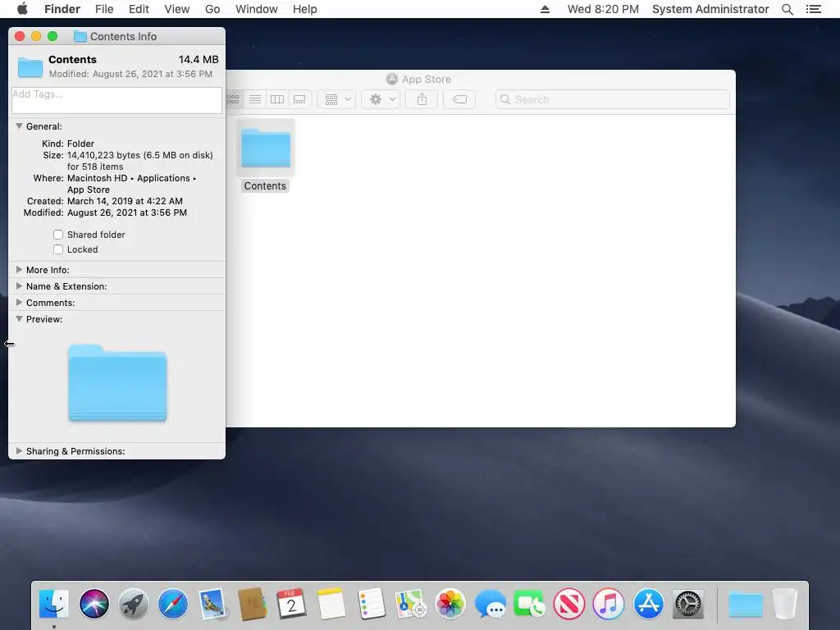Click the 'for 518 items' text

pyautogui.click(x=95, y=167)
